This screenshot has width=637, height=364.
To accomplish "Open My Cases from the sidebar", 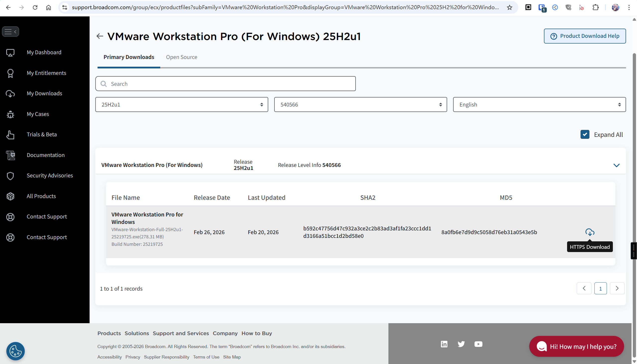I will tap(38, 114).
